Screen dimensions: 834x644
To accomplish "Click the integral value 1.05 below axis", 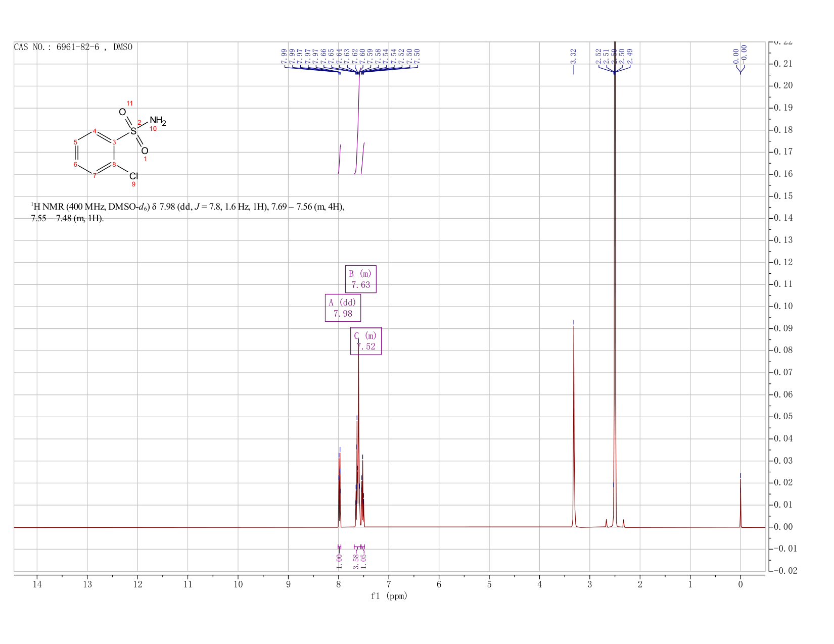I will (363, 561).
